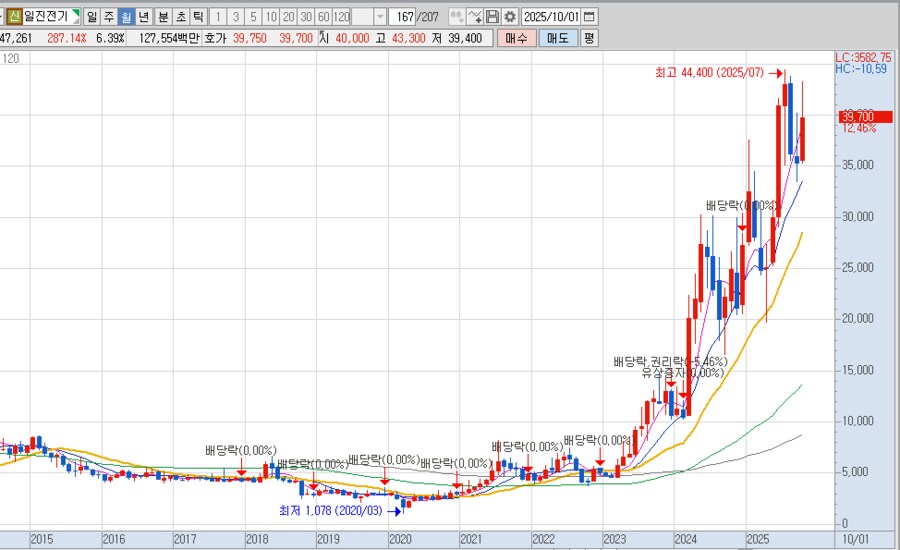Viewport: 900px width, 550px height.
Task: Select the minute (분) chart toggle
Action: (x=163, y=17)
